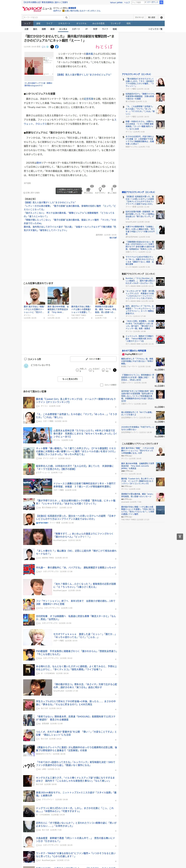Share the comment via X icon
The height and width of the screenshot is (868, 186).
click(115, 370)
